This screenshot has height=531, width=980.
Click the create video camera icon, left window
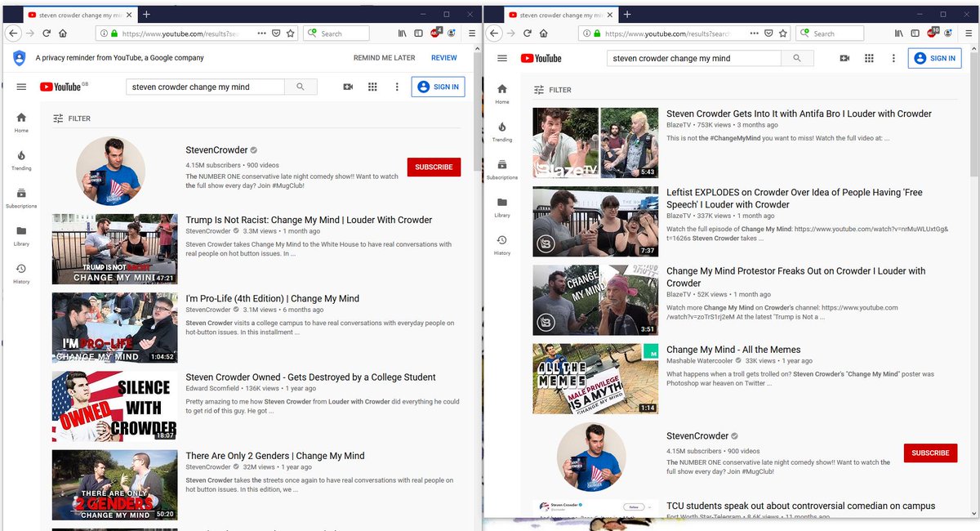pos(348,87)
